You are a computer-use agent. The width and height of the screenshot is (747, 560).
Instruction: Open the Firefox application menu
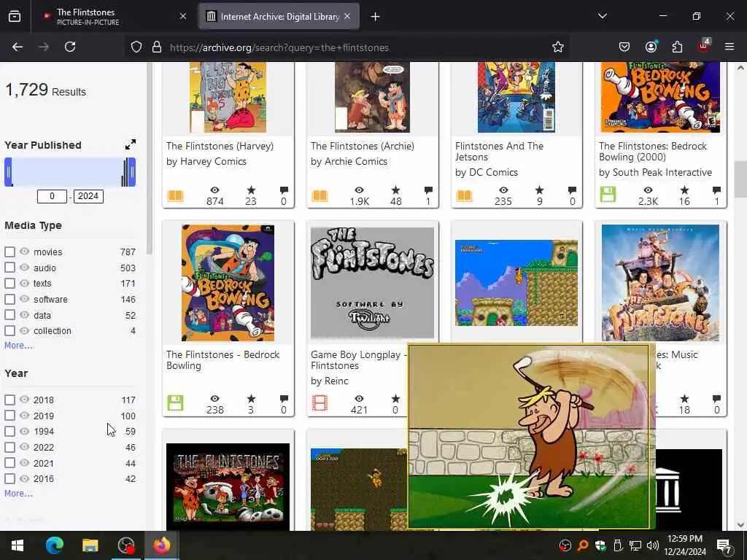pos(729,47)
